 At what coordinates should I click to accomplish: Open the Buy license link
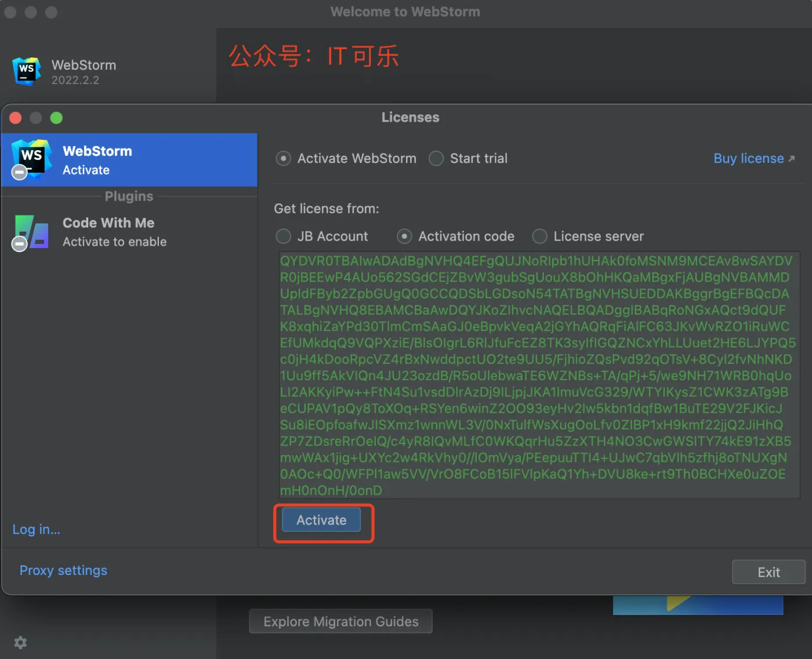749,158
